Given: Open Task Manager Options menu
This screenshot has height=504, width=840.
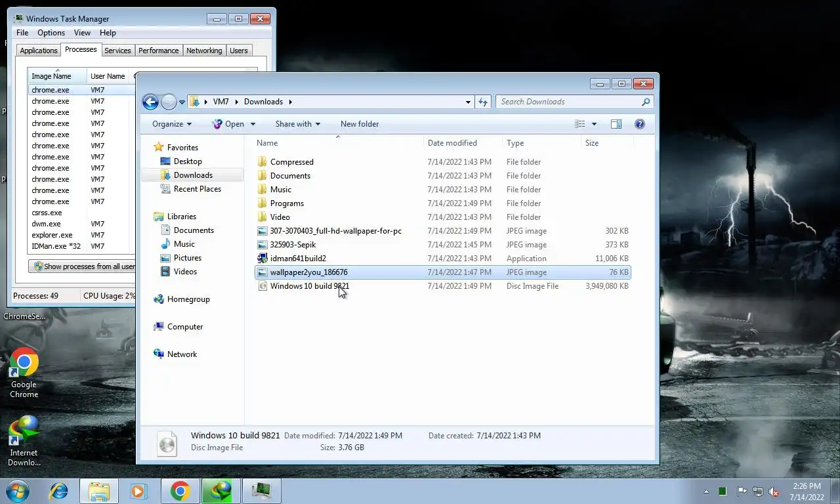Looking at the screenshot, I should 51,33.
